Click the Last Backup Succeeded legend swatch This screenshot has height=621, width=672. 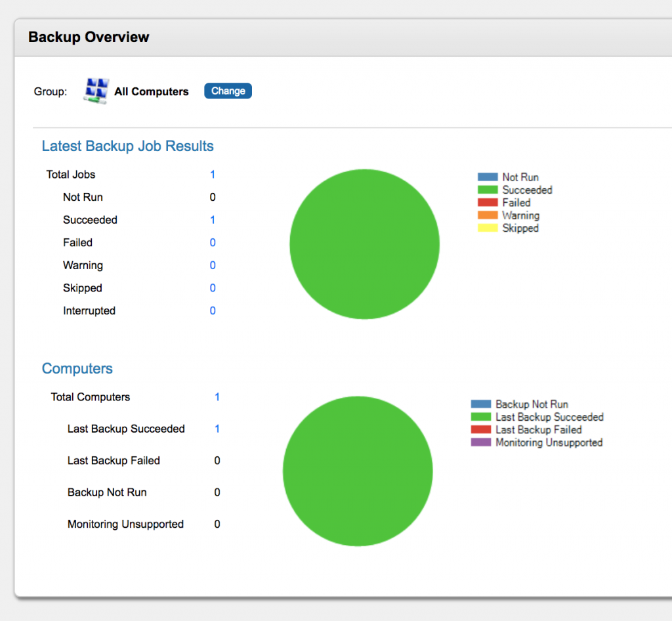coord(481,417)
